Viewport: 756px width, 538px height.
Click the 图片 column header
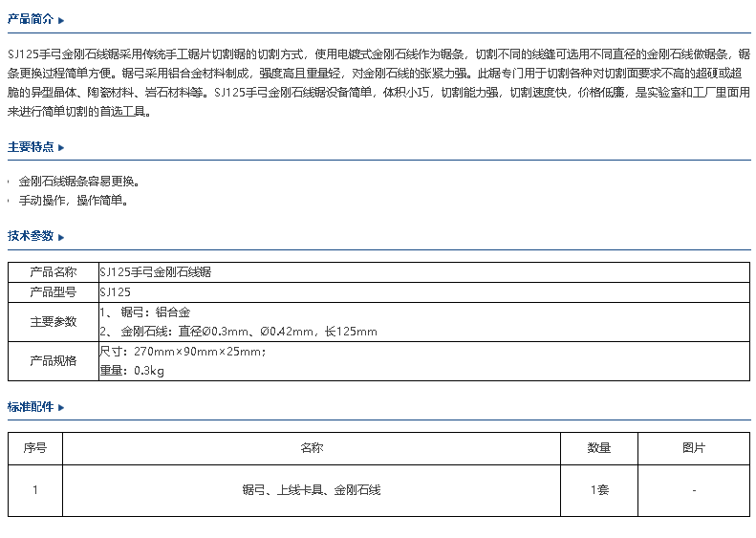click(694, 448)
